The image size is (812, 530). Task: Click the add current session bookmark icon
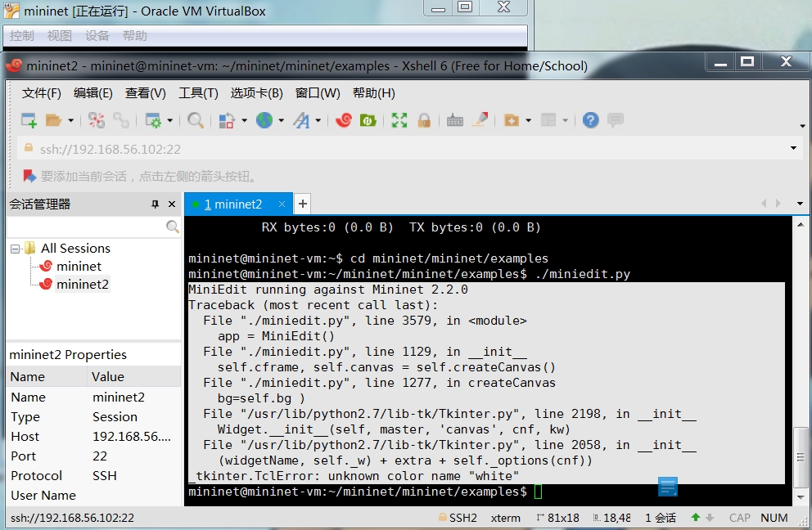pos(29,176)
